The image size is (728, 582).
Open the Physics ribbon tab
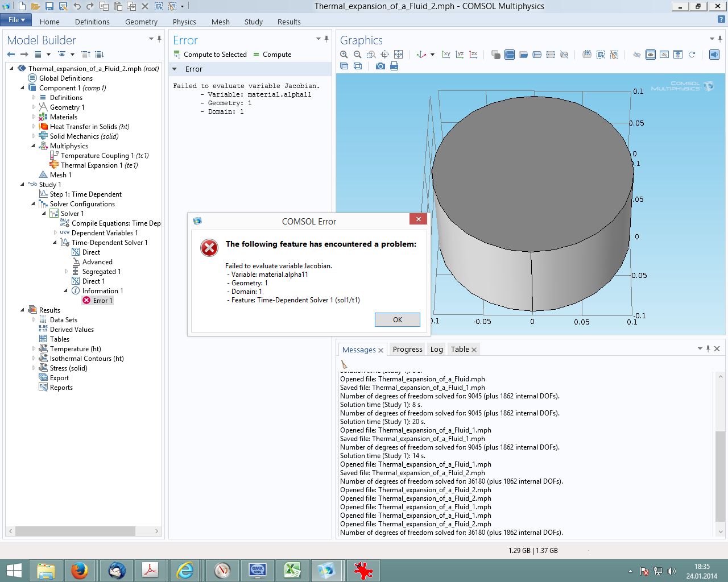tap(184, 22)
